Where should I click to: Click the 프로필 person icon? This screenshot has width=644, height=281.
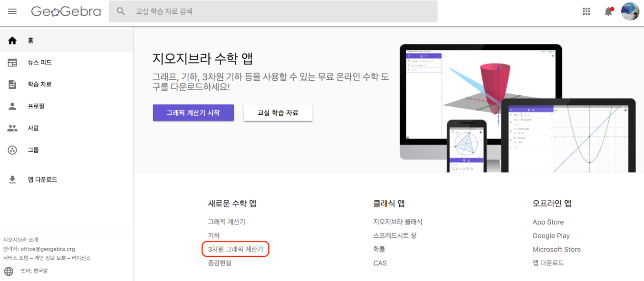pos(12,106)
